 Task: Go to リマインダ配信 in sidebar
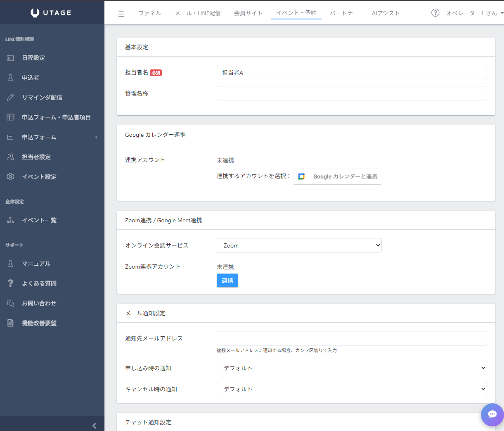(x=42, y=98)
